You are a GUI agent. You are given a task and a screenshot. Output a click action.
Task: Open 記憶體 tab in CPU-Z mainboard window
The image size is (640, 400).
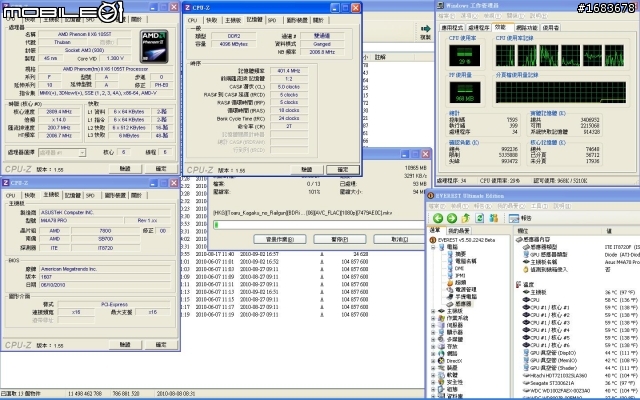click(73, 196)
